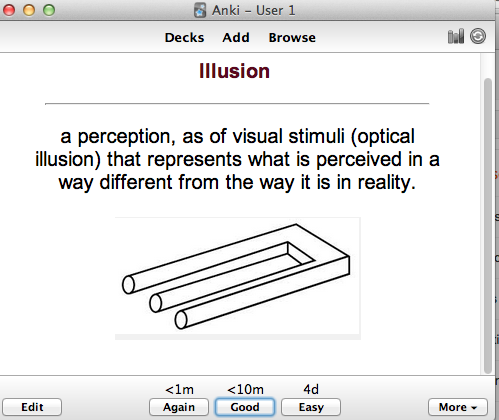
Task: Rate the card as Easy
Action: click(311, 407)
